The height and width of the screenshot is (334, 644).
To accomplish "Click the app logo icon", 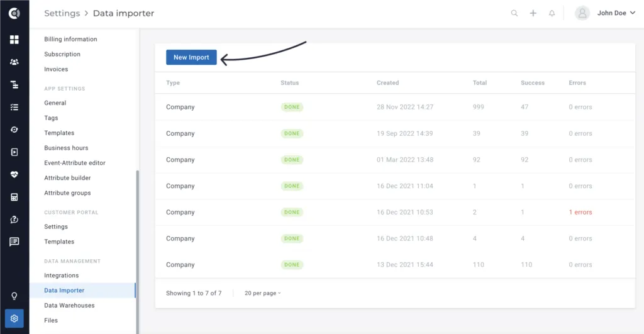I will pyautogui.click(x=14, y=13).
